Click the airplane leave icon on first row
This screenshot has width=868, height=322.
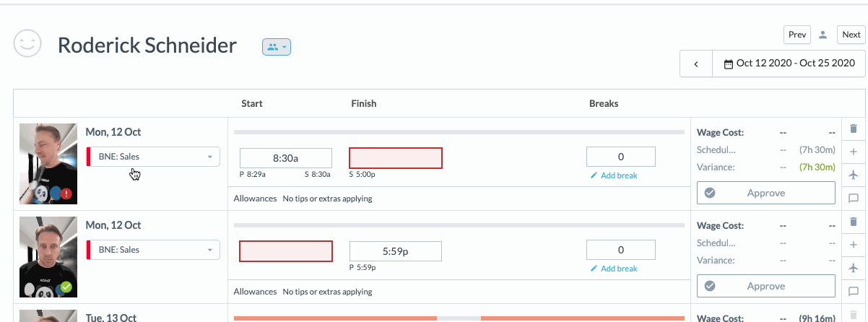[853, 175]
